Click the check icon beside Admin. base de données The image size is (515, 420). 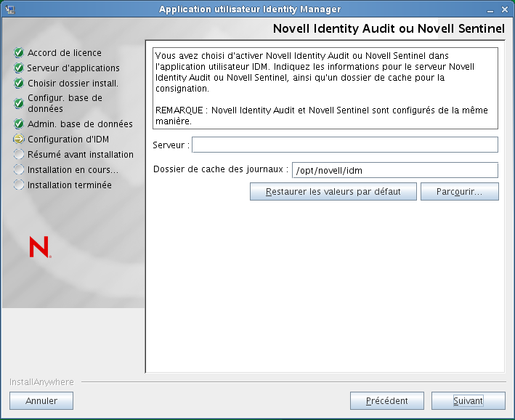(x=19, y=124)
